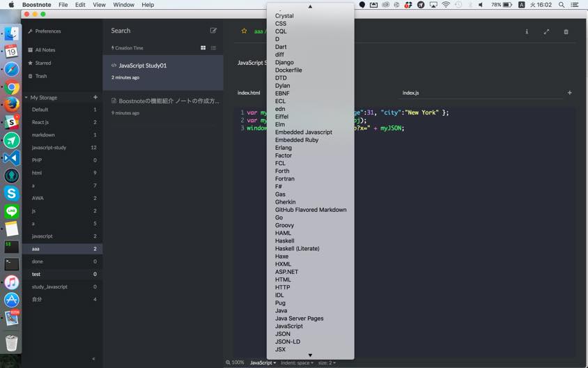The height and width of the screenshot is (368, 588).
Task: Open the AWA folder
Action: tap(62, 198)
